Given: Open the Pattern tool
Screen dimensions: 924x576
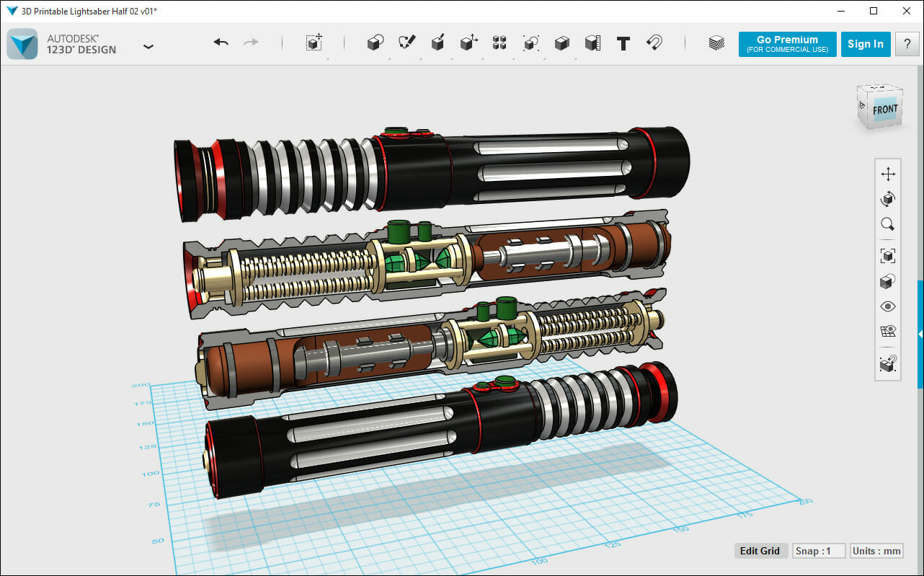Looking at the screenshot, I should 499,42.
